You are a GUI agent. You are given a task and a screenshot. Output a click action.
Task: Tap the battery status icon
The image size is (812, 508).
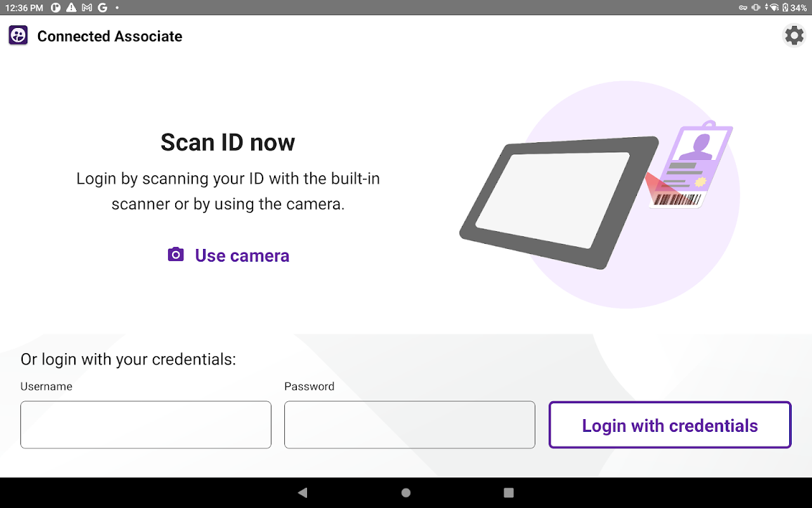pyautogui.click(x=785, y=8)
